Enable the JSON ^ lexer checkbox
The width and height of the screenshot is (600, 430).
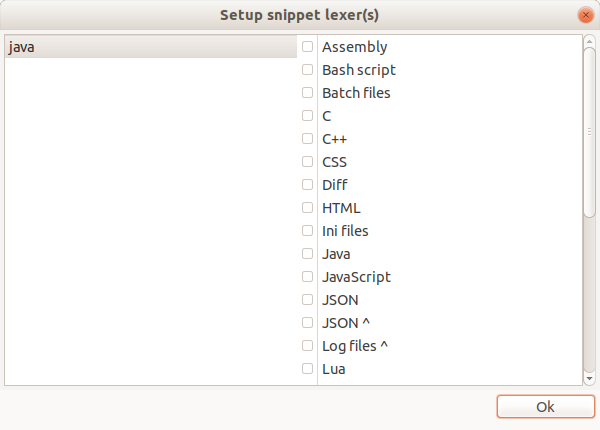click(x=308, y=323)
